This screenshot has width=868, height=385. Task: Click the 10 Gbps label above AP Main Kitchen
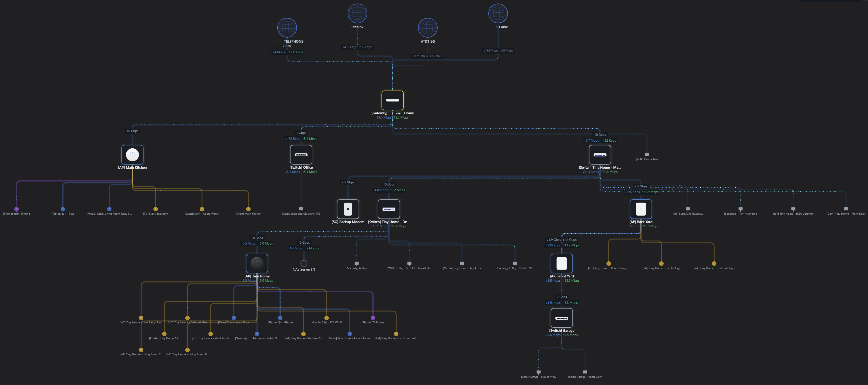coord(132,131)
